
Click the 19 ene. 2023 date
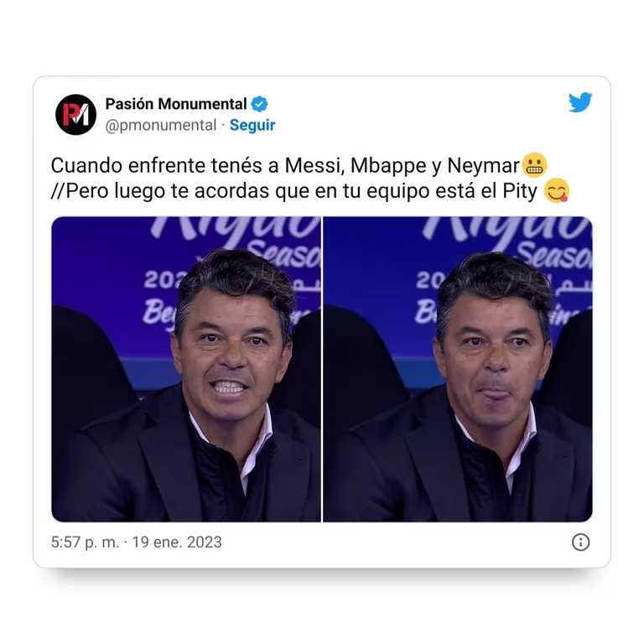tap(177, 543)
